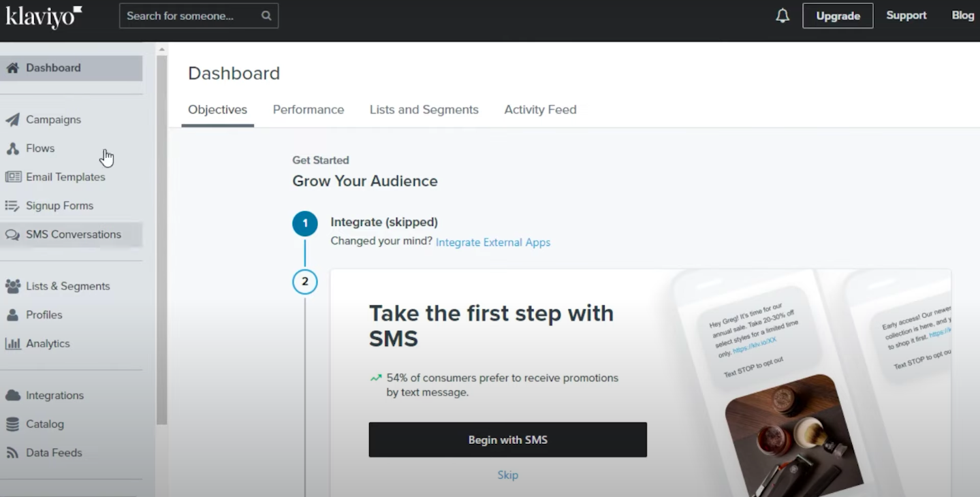This screenshot has width=980, height=497.
Task: Open the Integrate External Apps link
Action: point(493,242)
